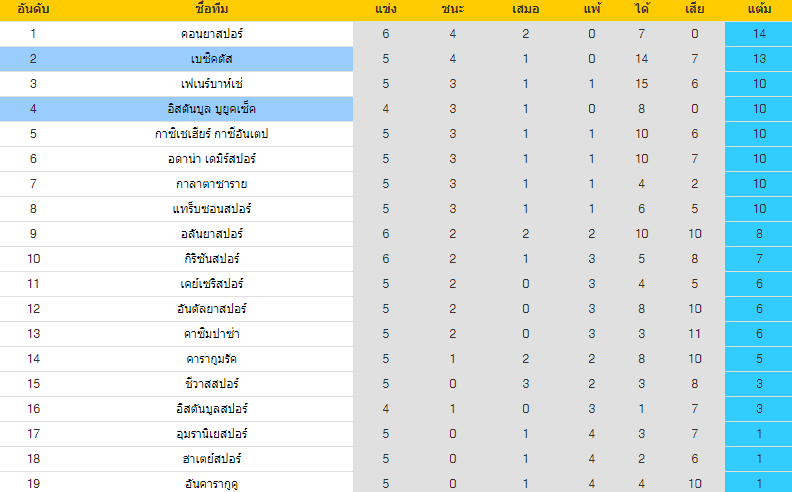Click the ชื่อทีม column header
This screenshot has height=492, width=792.
coord(212,9)
